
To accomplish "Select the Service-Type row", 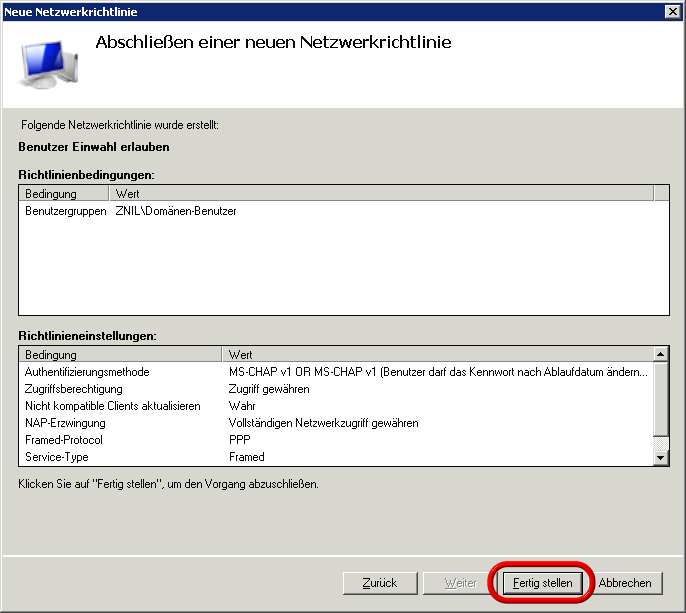I will click(56, 457).
